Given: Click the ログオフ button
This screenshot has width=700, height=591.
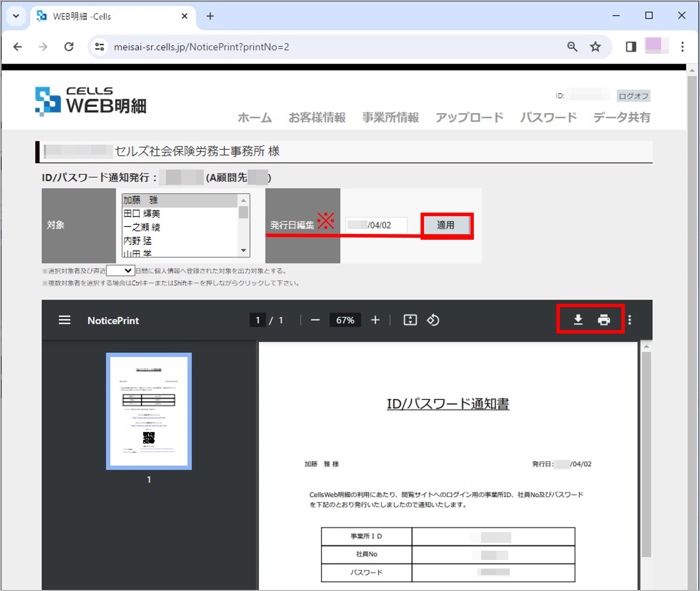Looking at the screenshot, I should (633, 96).
